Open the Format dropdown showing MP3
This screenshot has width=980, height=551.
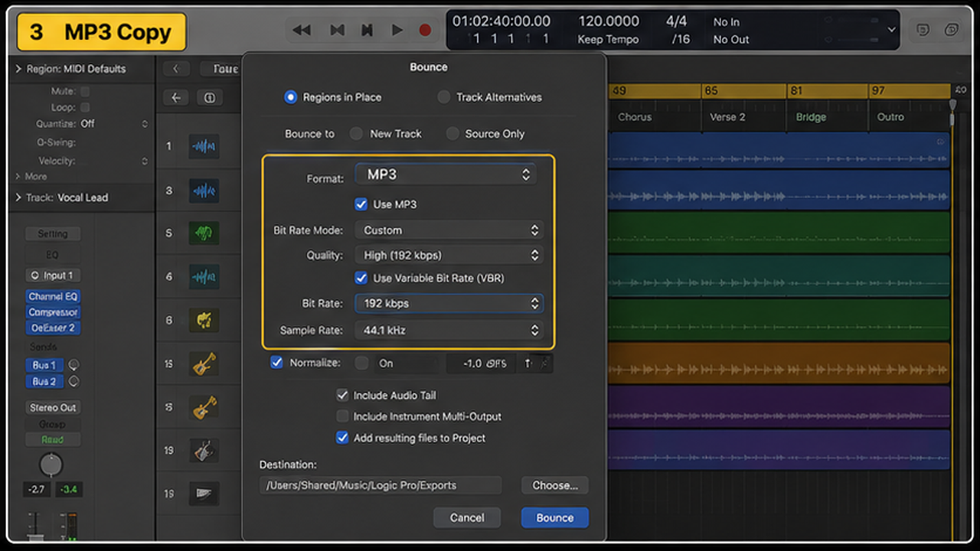[445, 174]
